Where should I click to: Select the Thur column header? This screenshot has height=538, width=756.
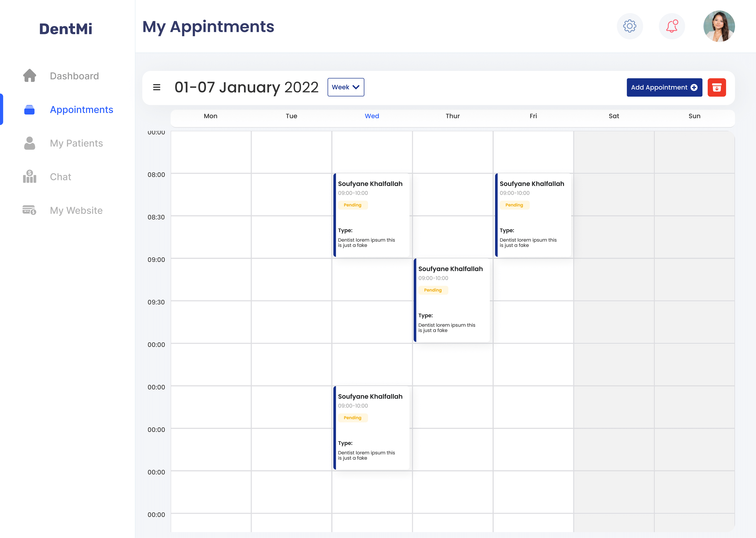[x=452, y=116]
